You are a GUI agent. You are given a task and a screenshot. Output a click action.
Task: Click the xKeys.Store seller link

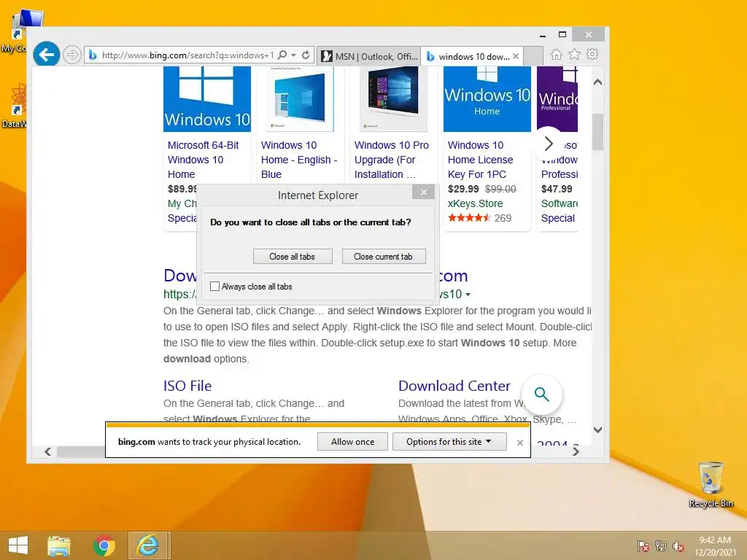[x=475, y=203]
